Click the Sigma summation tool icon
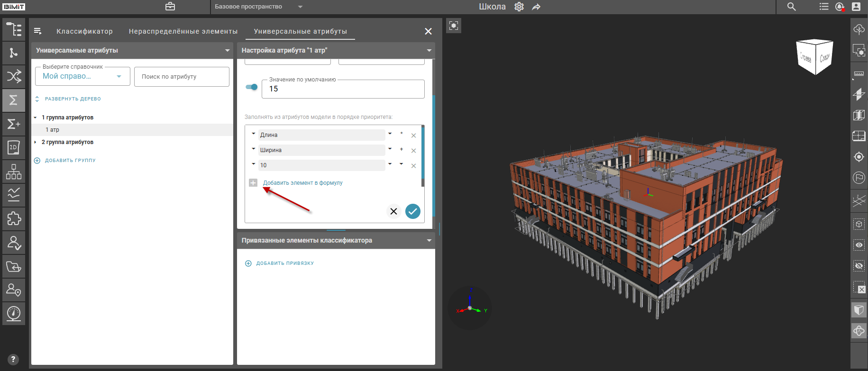This screenshot has height=371, width=868. point(14,100)
